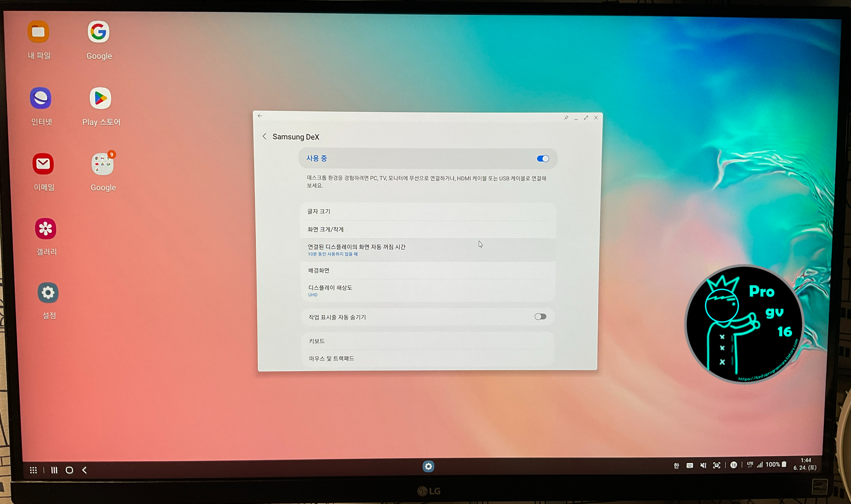Viewport: 851px width, 504px height.
Task: Open the 갤러리 gallery app icon
Action: pyautogui.click(x=45, y=229)
